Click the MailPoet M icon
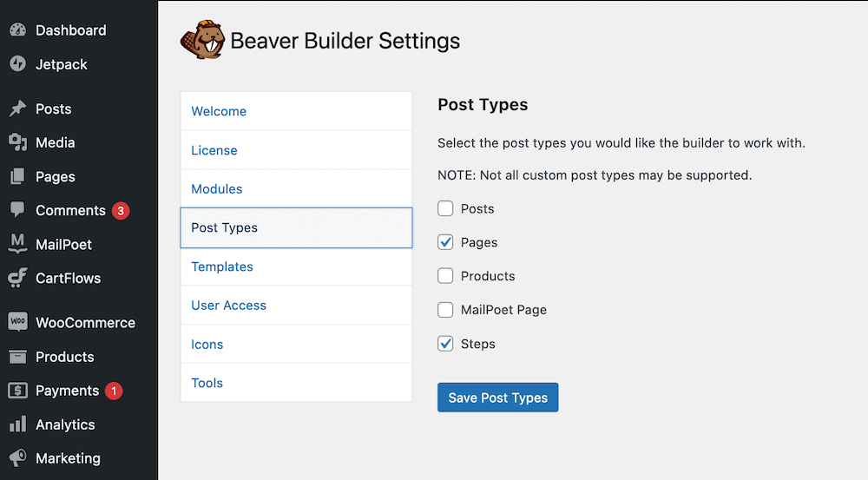Screen dimensions: 868x480 pyautogui.click(x=17, y=244)
